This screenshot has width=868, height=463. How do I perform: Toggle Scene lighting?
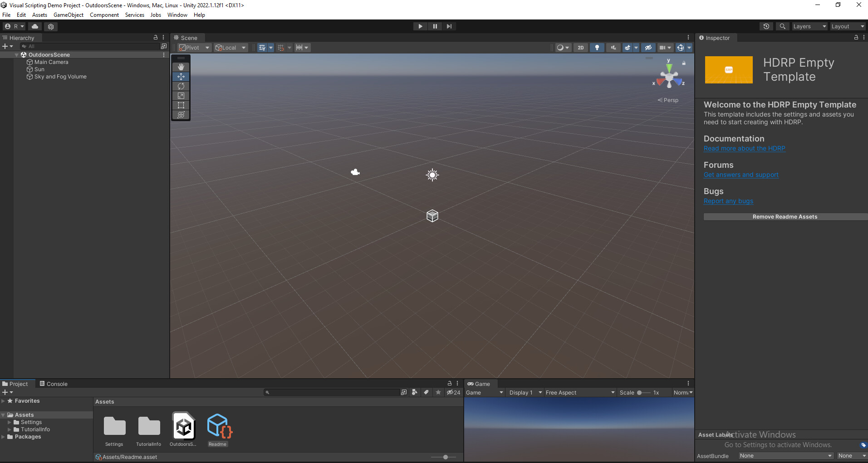point(597,48)
